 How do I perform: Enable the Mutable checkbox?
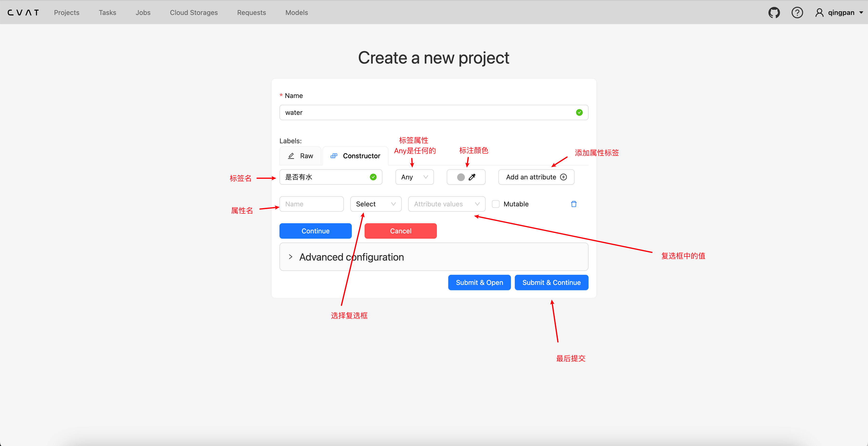[x=495, y=204]
